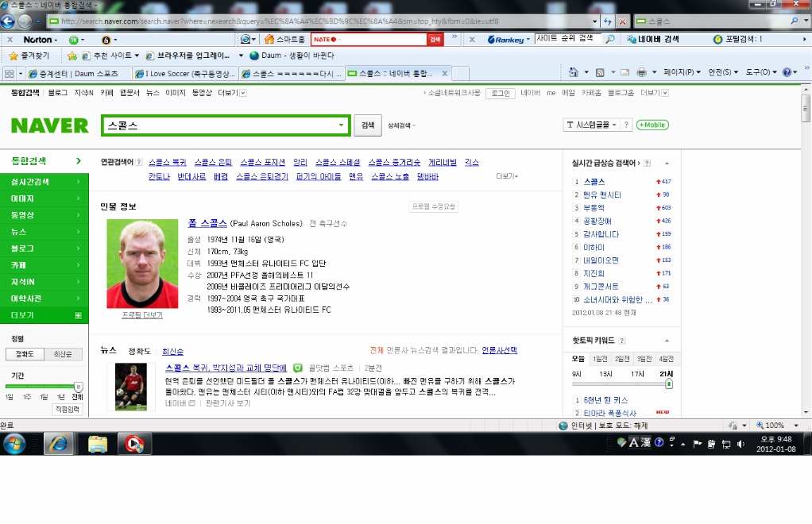Select 정확도 sort toggle in sidebar
This screenshot has width=812, height=524.
[25, 354]
